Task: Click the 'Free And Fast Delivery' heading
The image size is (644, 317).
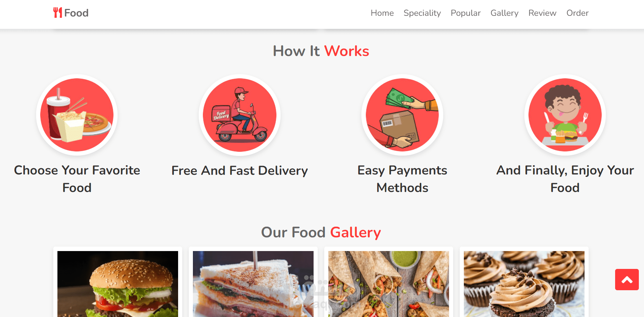Action: [240, 171]
